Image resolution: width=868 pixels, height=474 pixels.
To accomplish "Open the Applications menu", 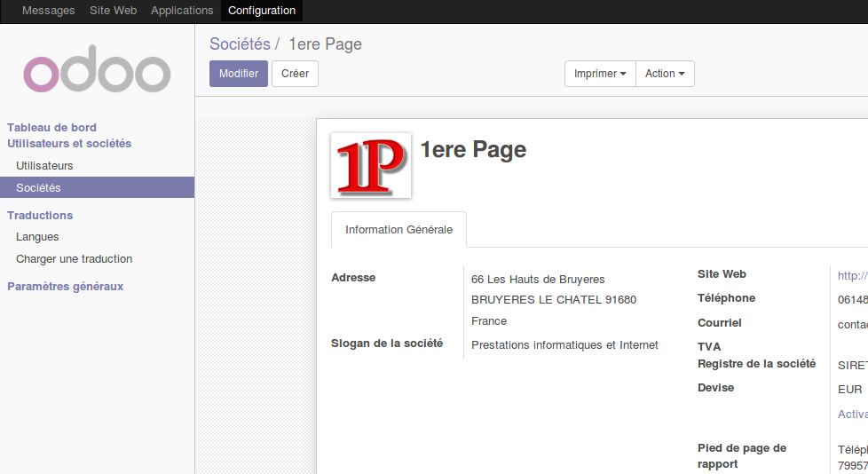I will click(x=182, y=11).
